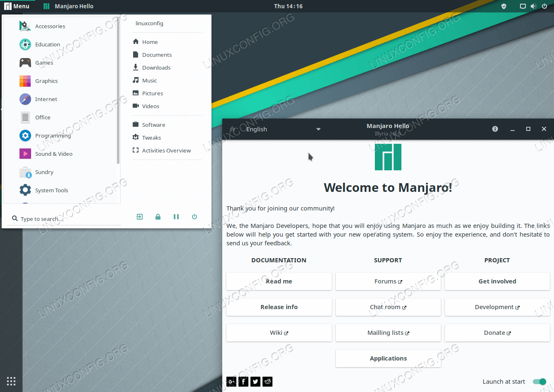The image size is (554, 392).
Task: Open the Office document icon
Action: (x=25, y=117)
